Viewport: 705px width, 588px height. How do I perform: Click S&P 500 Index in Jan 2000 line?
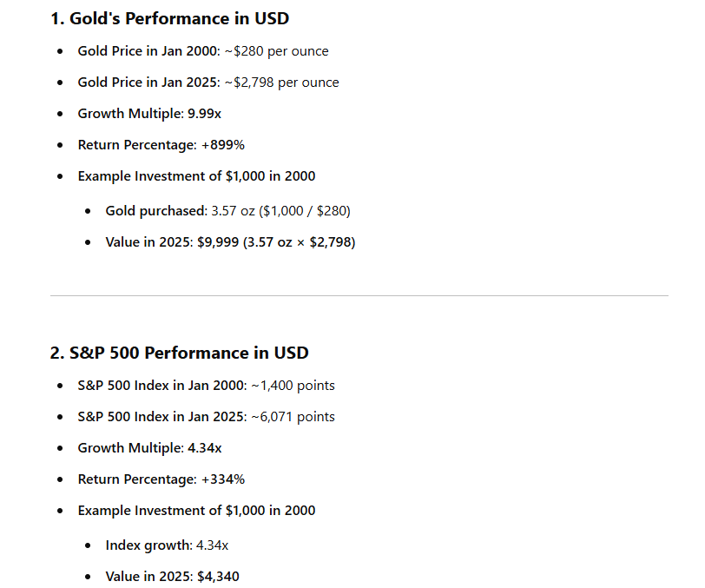click(x=206, y=386)
